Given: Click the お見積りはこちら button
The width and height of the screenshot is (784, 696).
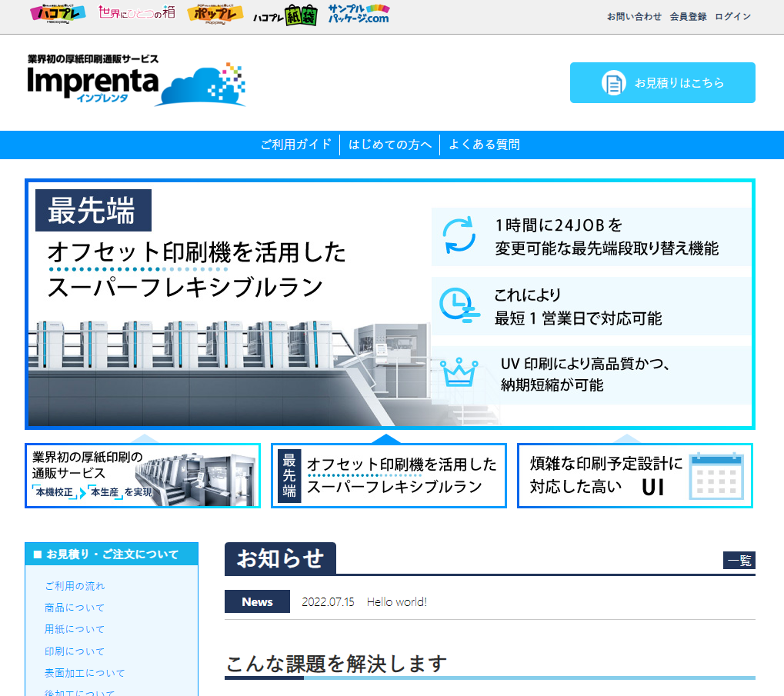Looking at the screenshot, I should (662, 83).
